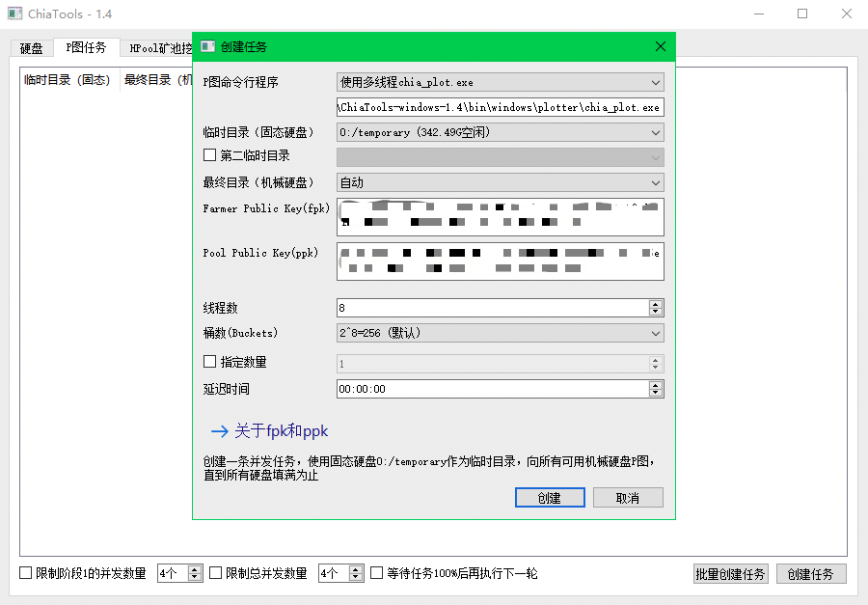The height and width of the screenshot is (605, 868).
Task: Enable 限制阶段1的并发数量 checkbox
Action: click(x=25, y=573)
